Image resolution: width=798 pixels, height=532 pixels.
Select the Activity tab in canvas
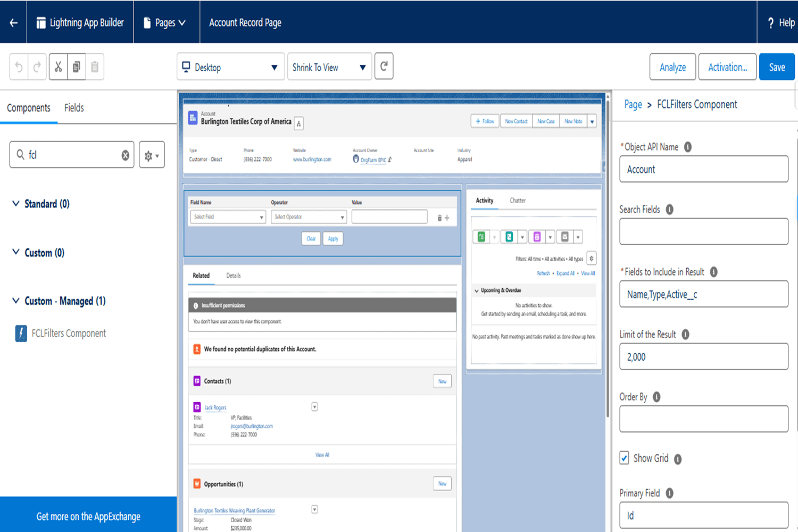485,201
